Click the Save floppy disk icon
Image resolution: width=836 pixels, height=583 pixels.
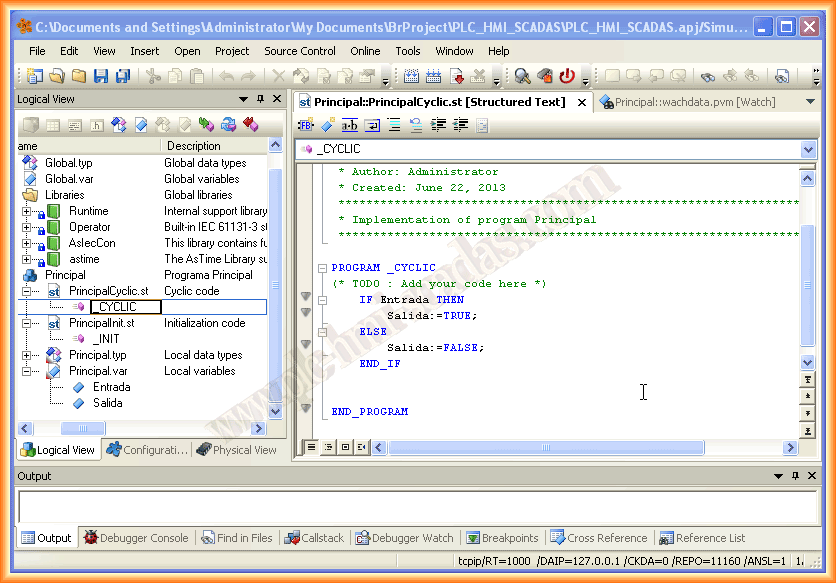point(101,75)
